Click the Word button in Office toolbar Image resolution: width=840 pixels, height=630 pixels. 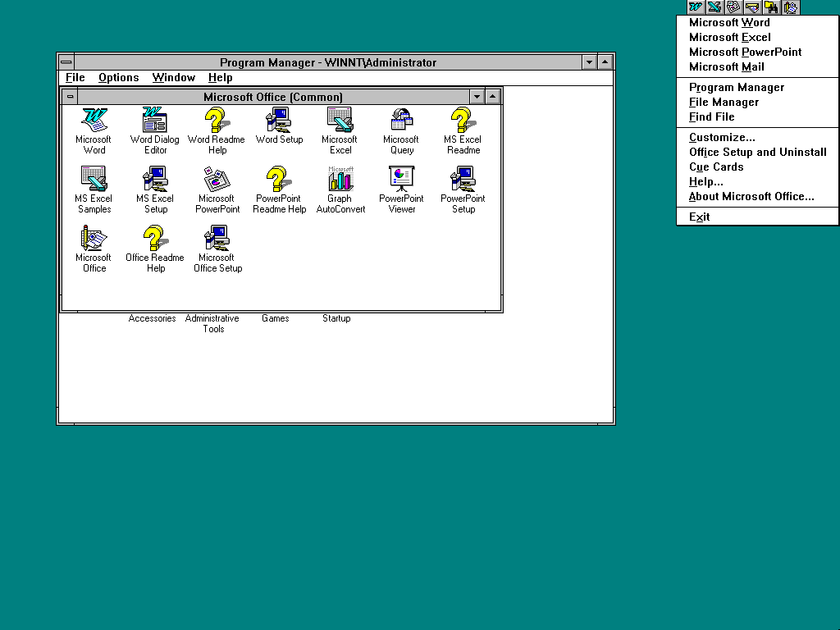point(696,7)
